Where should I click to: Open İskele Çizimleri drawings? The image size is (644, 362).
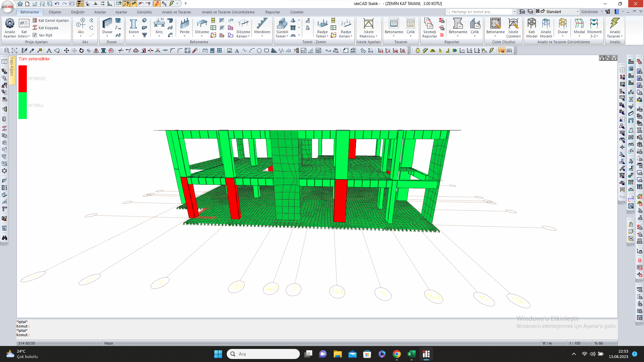click(x=513, y=28)
